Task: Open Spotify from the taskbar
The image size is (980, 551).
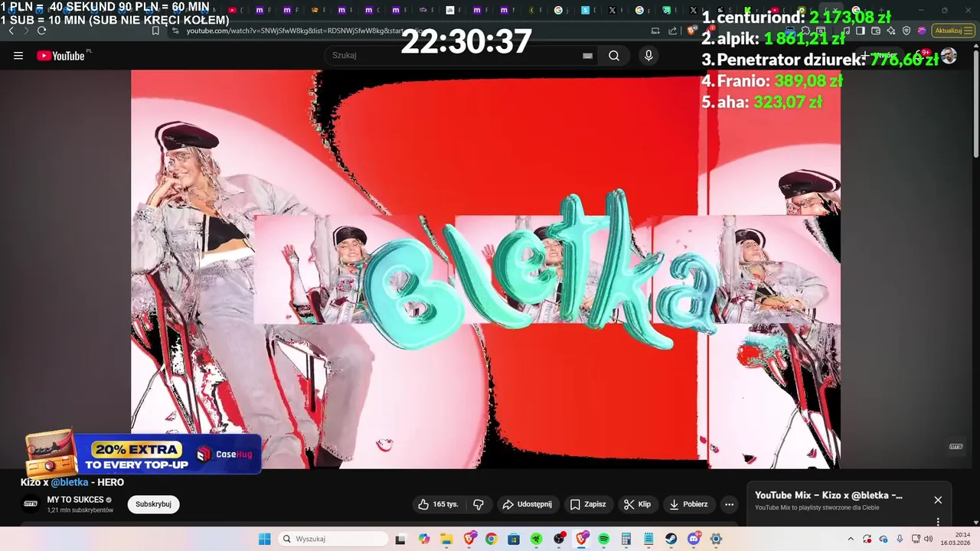Action: pos(603,539)
